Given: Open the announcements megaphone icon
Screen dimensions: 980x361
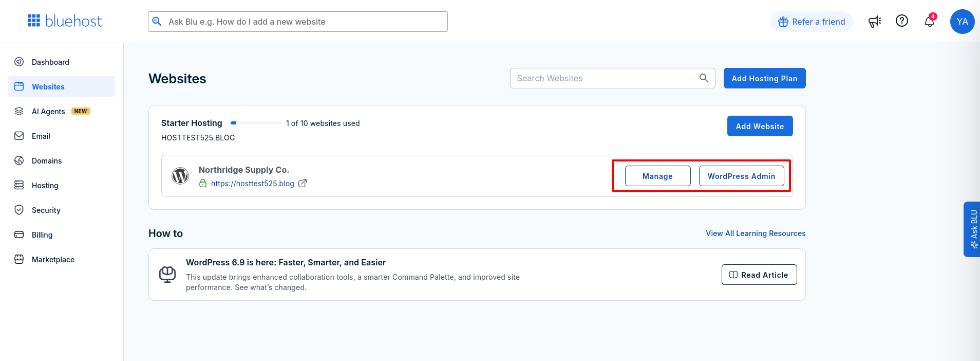Looking at the screenshot, I should coord(875,21).
